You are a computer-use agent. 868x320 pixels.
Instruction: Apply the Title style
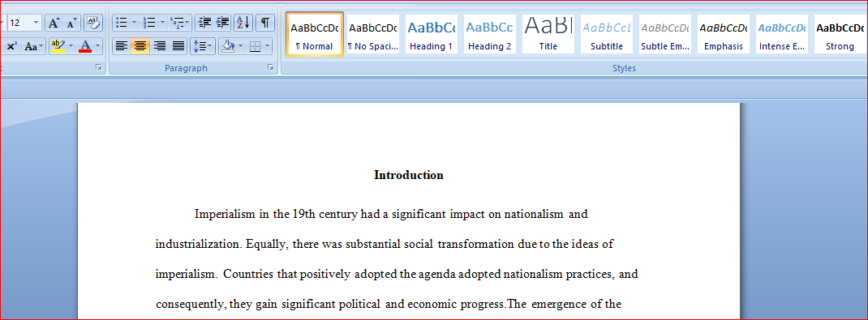(x=548, y=34)
